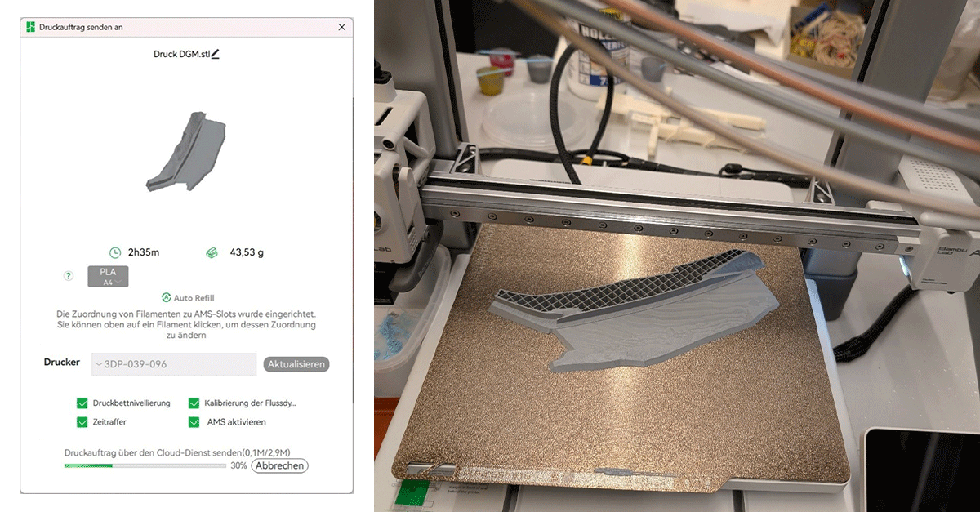Viewport: 980px width, 512px height.
Task: Expand the PLA A4 filament slot selector
Action: point(108,276)
